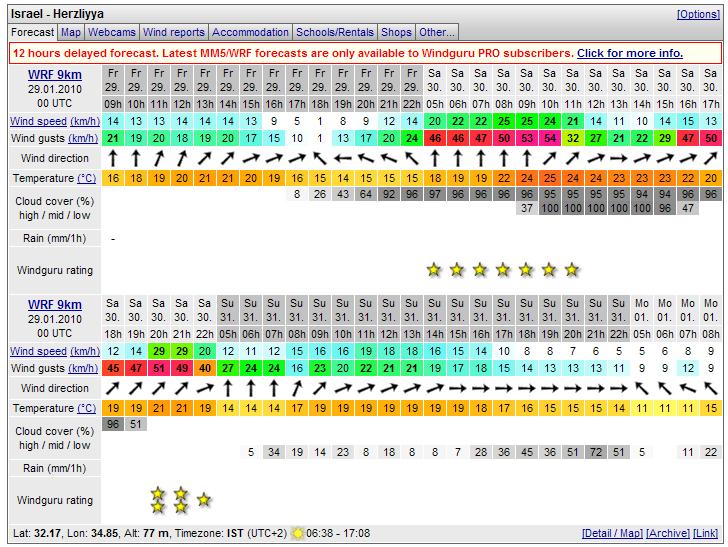The width and height of the screenshot is (728, 547).
Task: Click rating star under Sa 30. 05h
Action: pos(434,269)
